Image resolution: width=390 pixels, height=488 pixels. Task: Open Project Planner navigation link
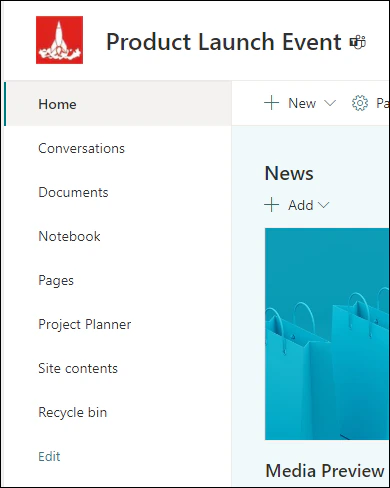point(85,325)
